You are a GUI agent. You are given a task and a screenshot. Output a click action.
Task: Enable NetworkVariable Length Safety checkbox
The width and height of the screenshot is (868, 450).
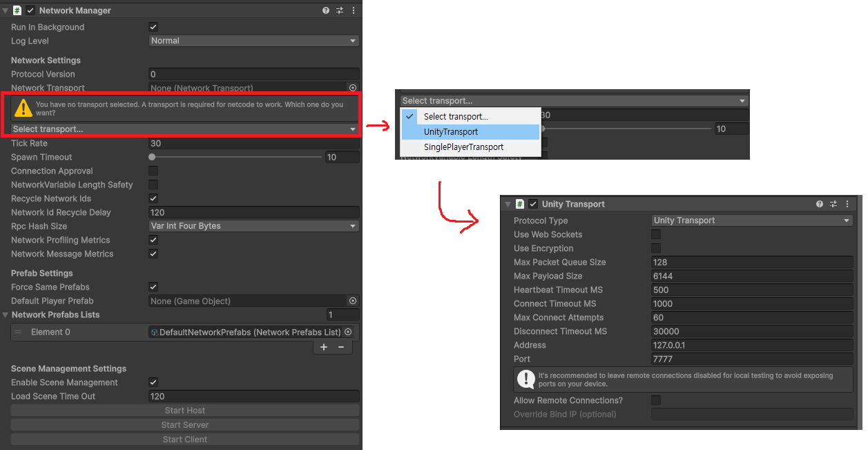pos(153,185)
